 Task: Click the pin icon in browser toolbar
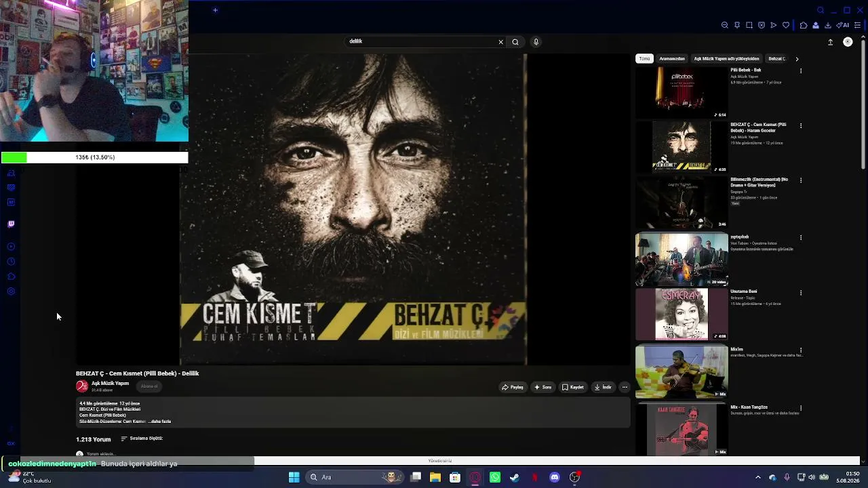(x=737, y=25)
